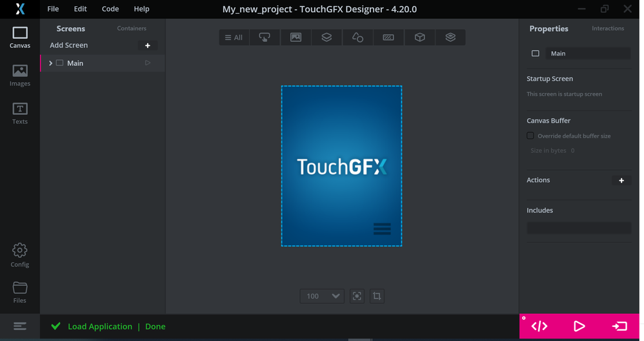Open the Miscellaneous cube widget category
The width and height of the screenshot is (644, 341).
click(419, 37)
